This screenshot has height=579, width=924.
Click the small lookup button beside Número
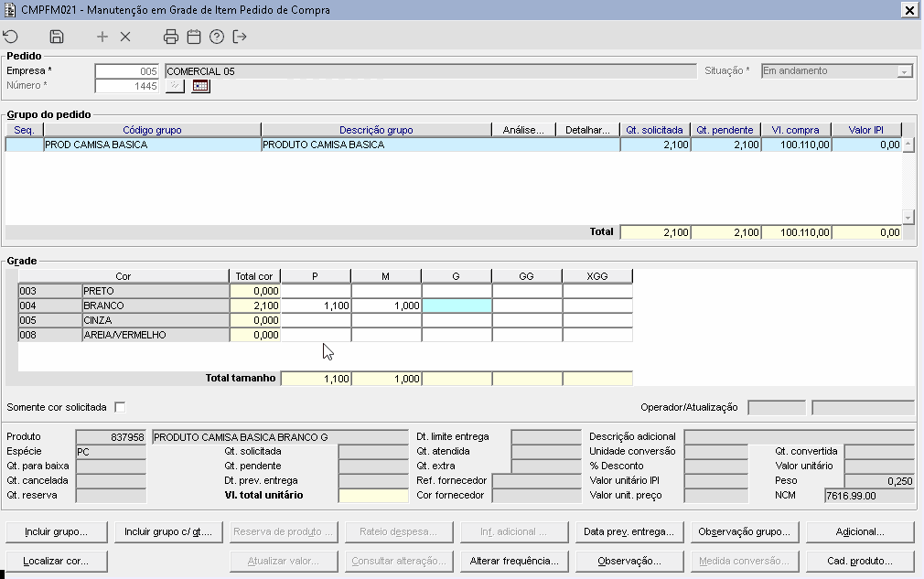click(x=175, y=86)
